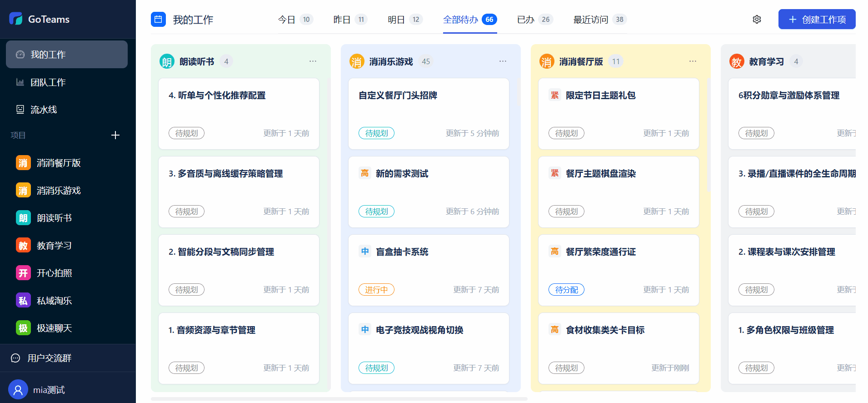Open card 电子竞技观战视角切换
Viewport: 868px width, 403px height.
[x=429, y=348]
